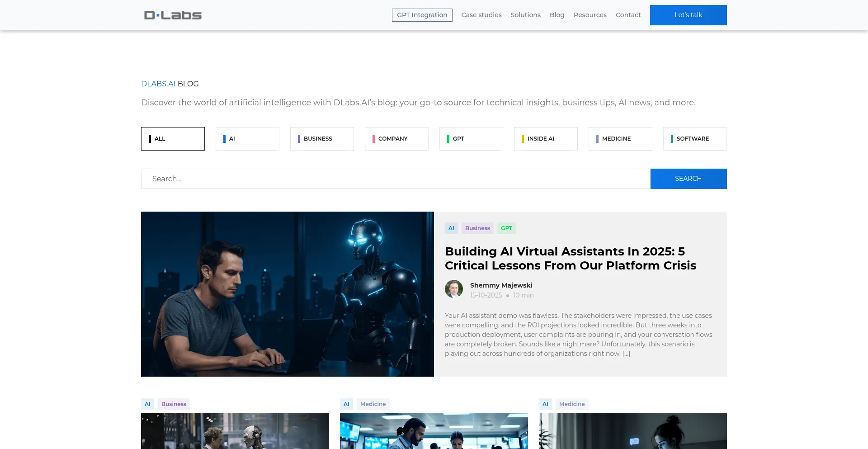Open Building AI Virtual Assistants article title

click(x=570, y=258)
